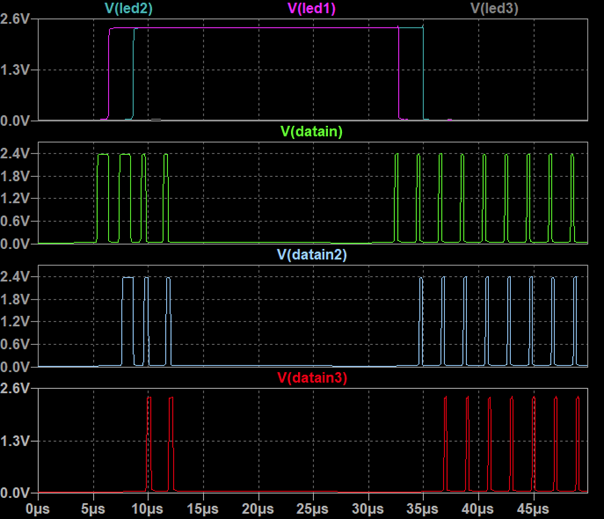Select the green V(datain) trace label
604x519 pixels.
[x=311, y=131]
